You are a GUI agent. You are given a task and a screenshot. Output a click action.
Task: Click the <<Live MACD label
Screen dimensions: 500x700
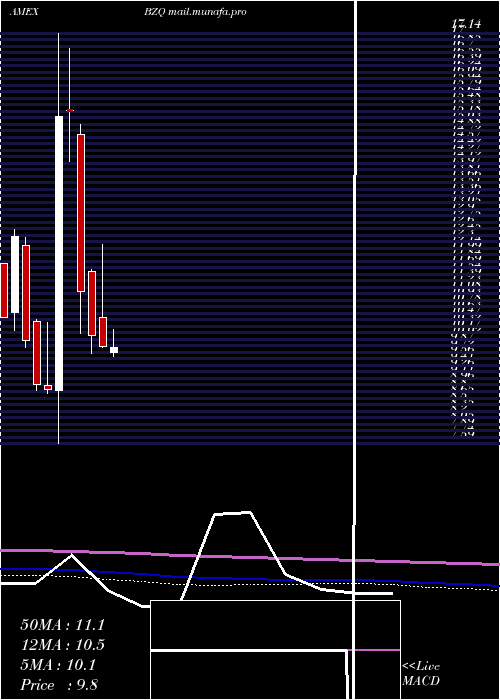421,674
